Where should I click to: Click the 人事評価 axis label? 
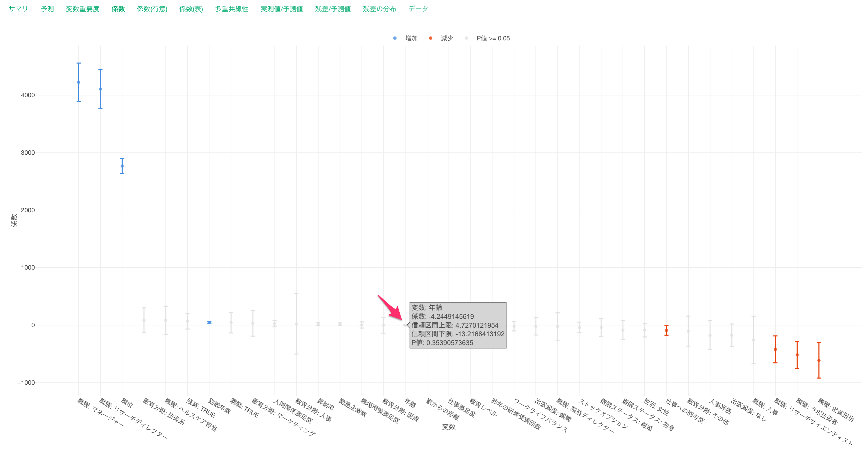[x=720, y=406]
